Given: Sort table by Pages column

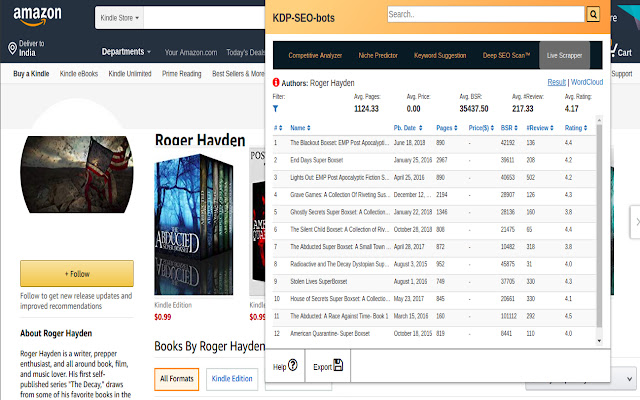Looking at the screenshot, I should tap(447, 128).
